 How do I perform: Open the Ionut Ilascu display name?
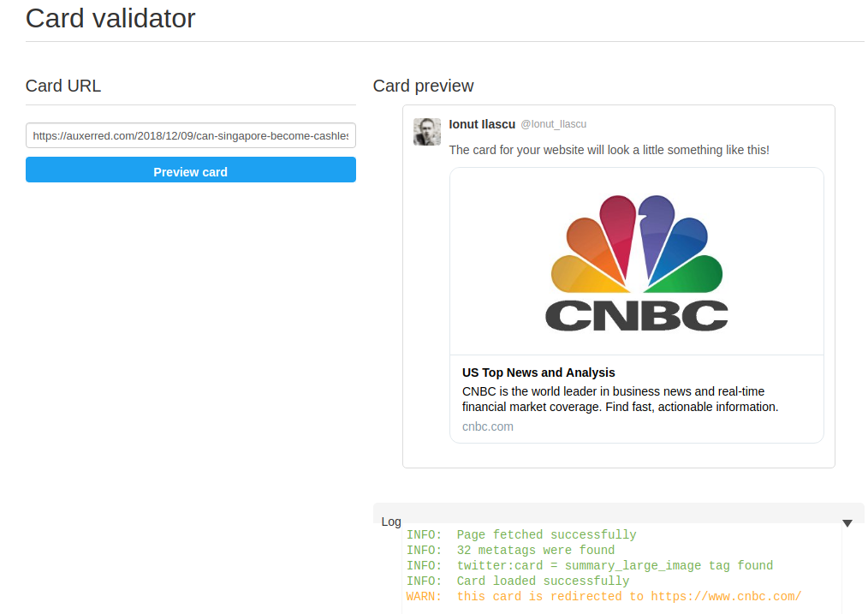pyautogui.click(x=482, y=124)
